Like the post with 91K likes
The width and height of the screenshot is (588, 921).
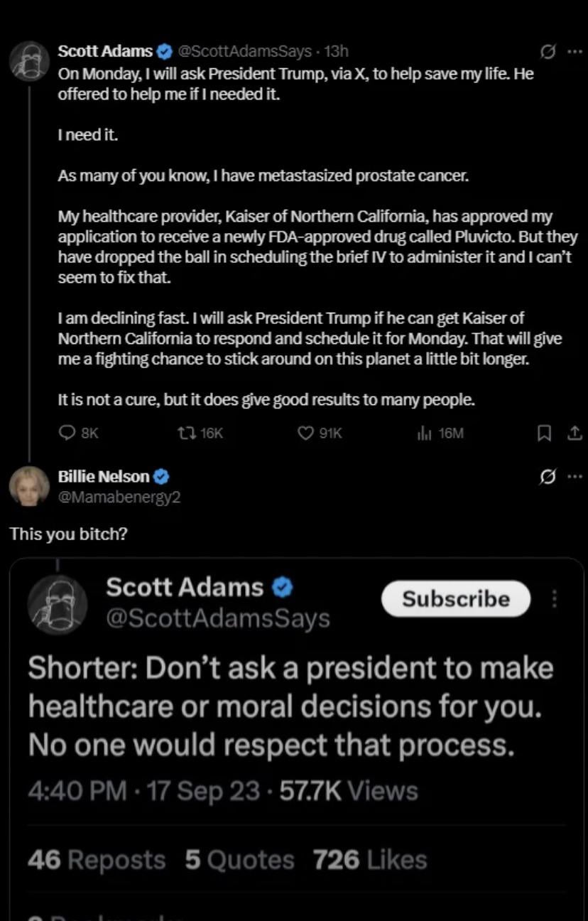pos(305,432)
